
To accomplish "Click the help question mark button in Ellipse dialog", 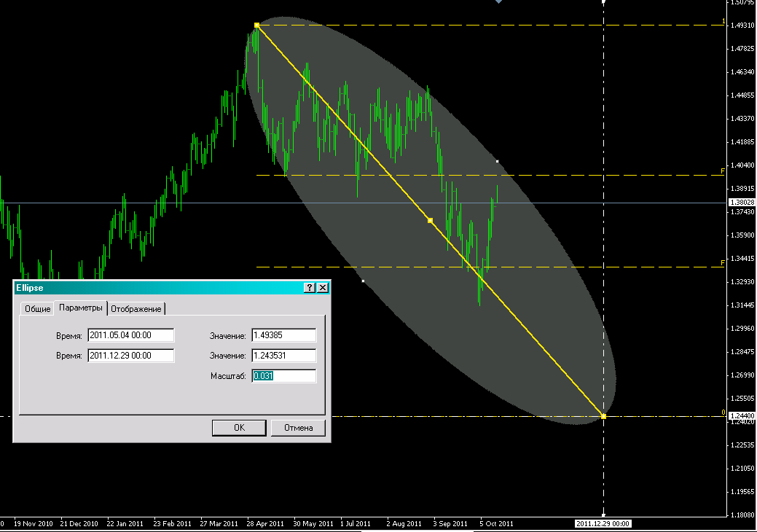I will click(x=309, y=288).
